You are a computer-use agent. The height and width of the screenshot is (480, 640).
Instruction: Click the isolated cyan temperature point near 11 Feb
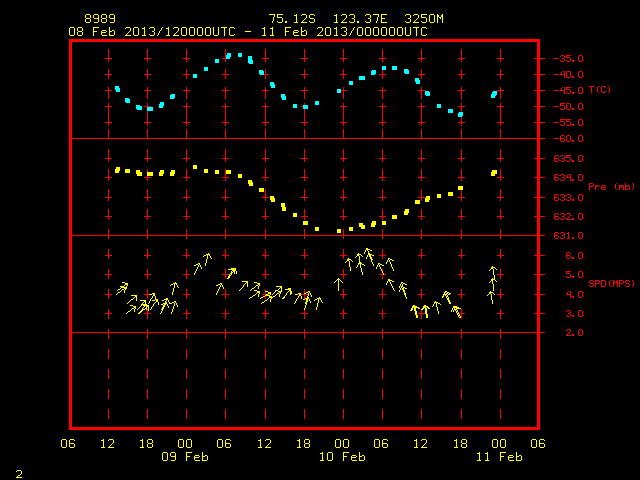[x=494, y=95]
